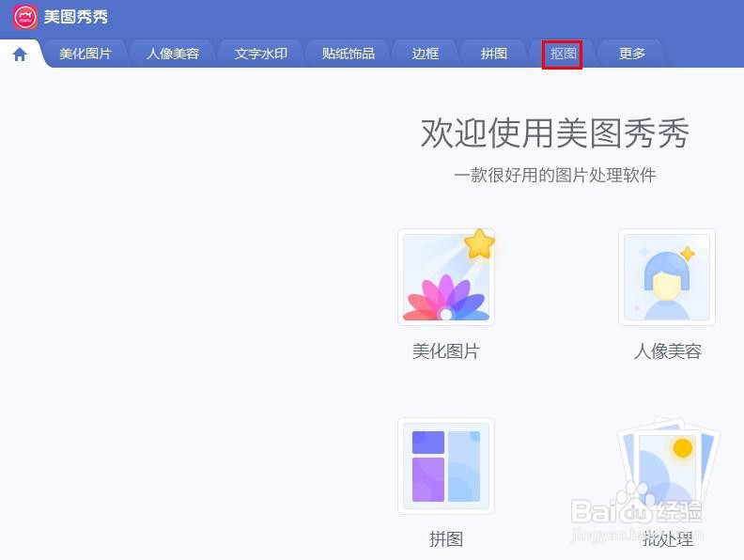The height and width of the screenshot is (560, 744).
Task: Click the 拼图 collage icon tile
Action: [446, 466]
